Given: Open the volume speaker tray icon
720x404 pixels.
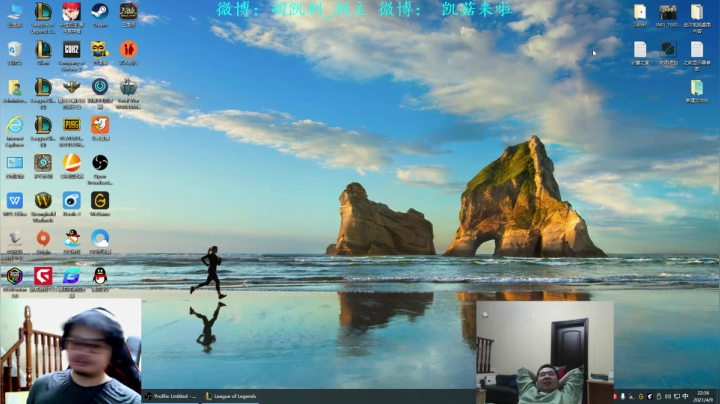Looking at the screenshot, I should tap(668, 396).
